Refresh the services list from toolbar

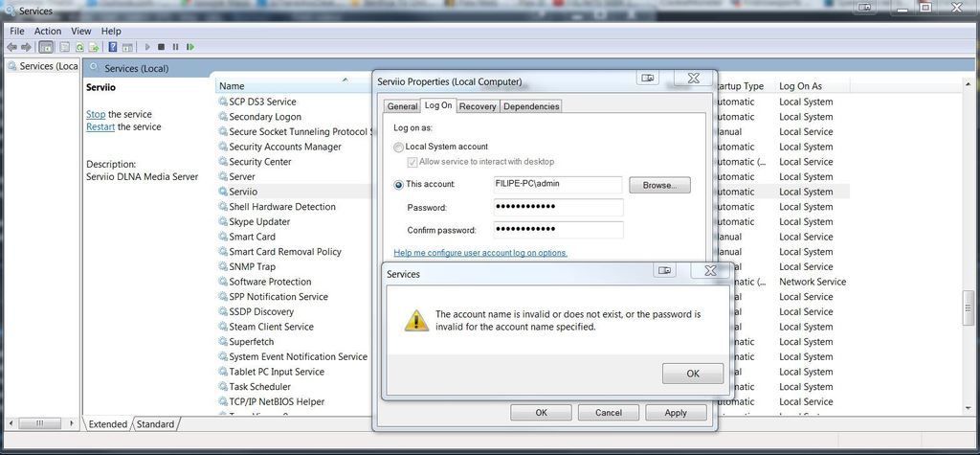coord(79,47)
